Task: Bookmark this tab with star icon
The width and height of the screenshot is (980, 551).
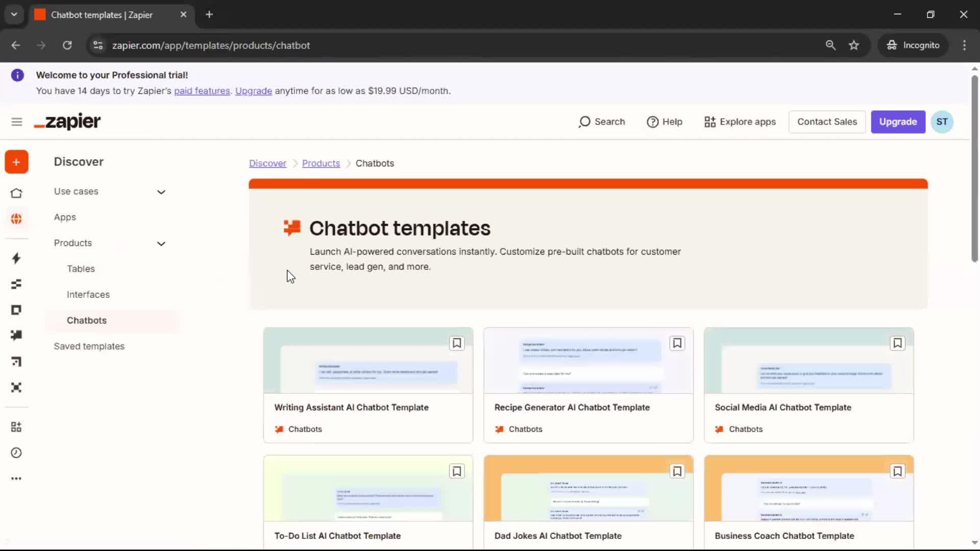Action: point(854,45)
